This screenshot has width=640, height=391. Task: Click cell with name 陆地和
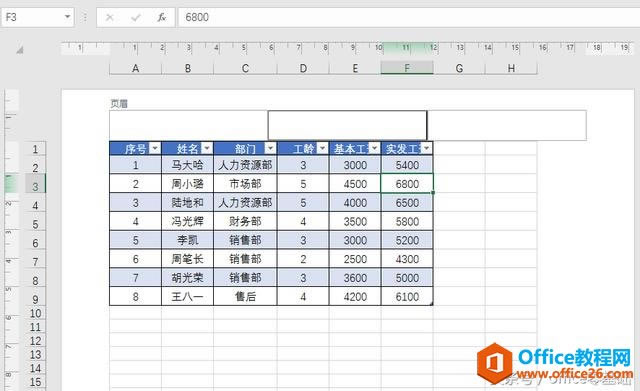point(188,202)
